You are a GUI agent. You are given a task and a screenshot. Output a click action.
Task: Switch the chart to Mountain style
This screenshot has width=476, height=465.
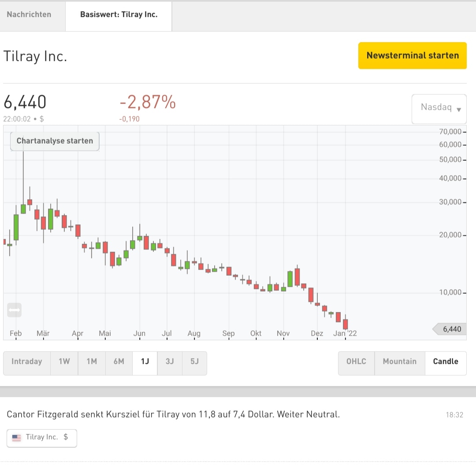tap(399, 362)
